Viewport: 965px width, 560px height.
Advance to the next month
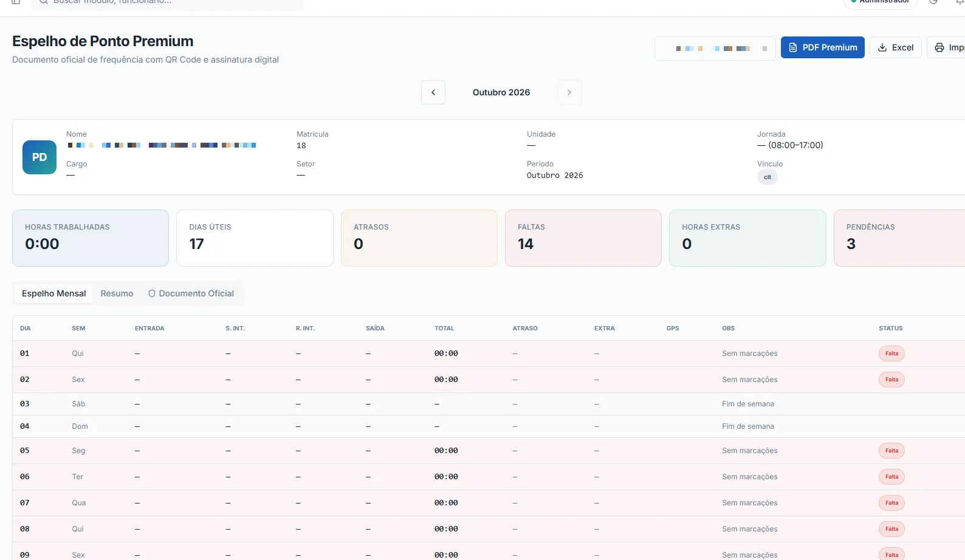click(x=569, y=92)
